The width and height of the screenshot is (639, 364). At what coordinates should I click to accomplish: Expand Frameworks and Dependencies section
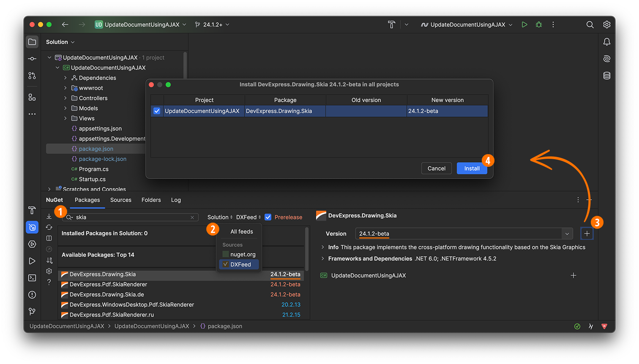point(323,258)
